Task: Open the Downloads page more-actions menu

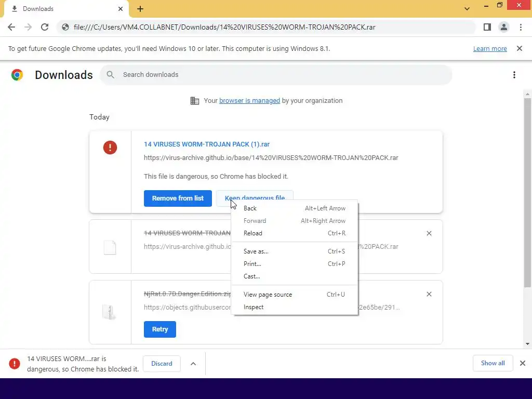Action: pyautogui.click(x=514, y=75)
